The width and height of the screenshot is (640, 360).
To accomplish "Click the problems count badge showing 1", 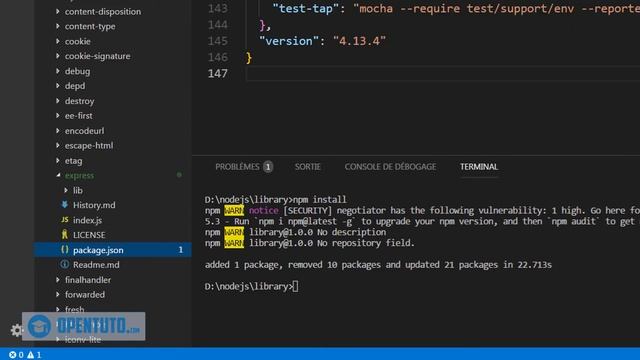I will [268, 167].
